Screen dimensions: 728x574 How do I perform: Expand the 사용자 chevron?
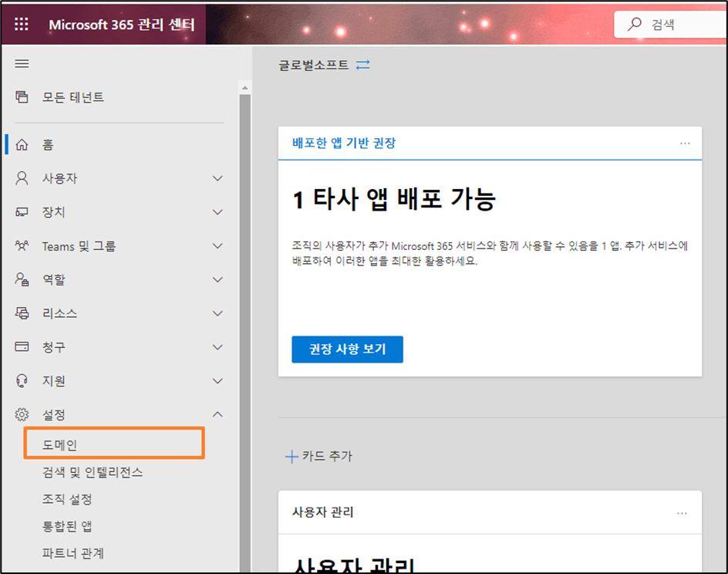click(x=217, y=178)
